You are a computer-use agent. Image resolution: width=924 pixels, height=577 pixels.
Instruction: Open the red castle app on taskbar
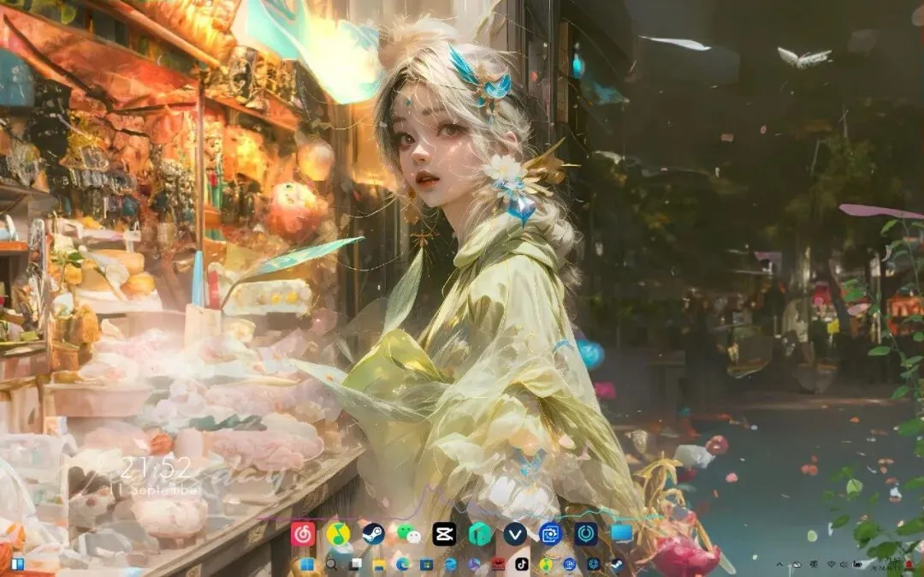coord(498,565)
